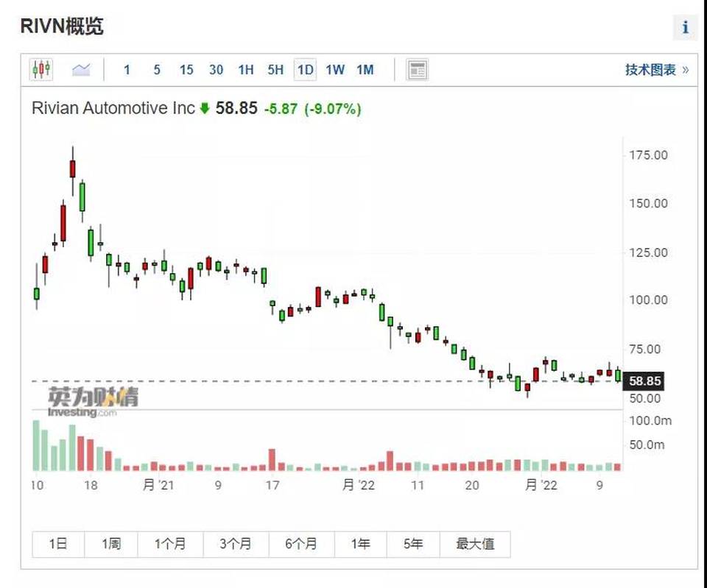Select the 1W interval
This screenshot has height=588, width=707.
coord(335,70)
